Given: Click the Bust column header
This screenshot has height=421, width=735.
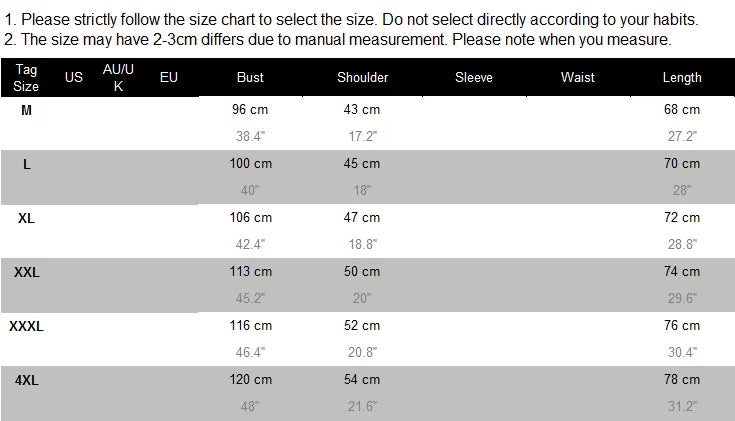Looking at the screenshot, I should [x=250, y=78].
